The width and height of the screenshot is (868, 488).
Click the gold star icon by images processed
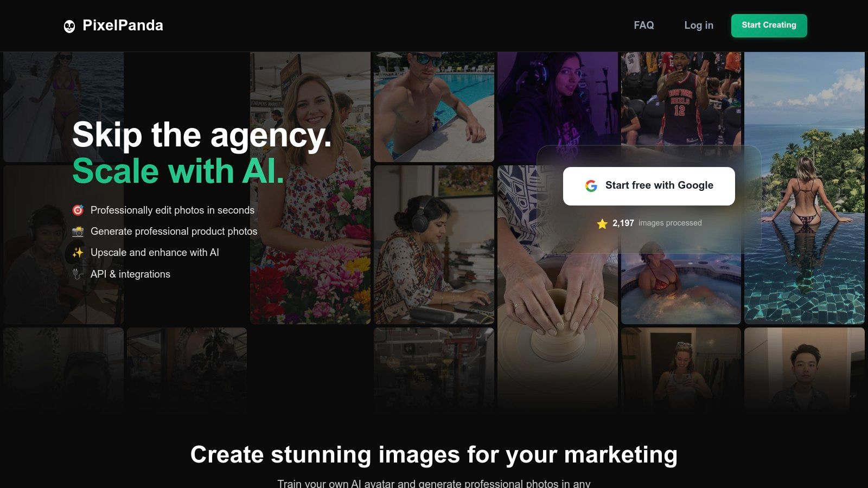click(x=602, y=223)
